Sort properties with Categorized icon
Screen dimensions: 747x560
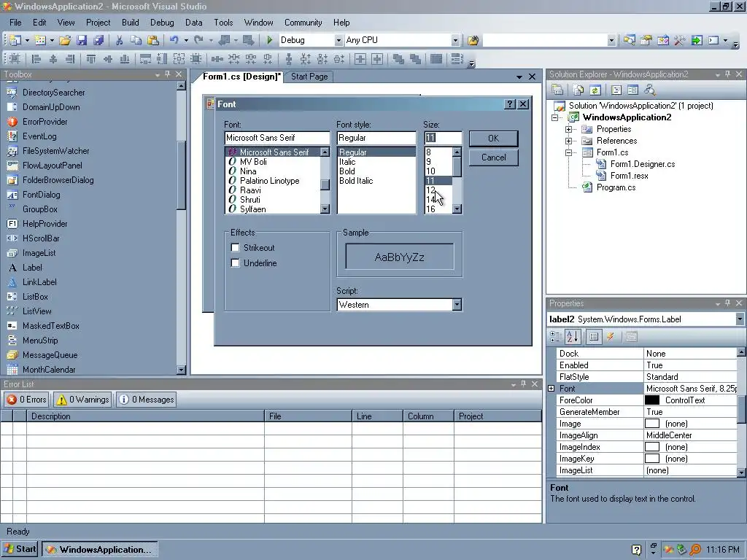pos(555,337)
